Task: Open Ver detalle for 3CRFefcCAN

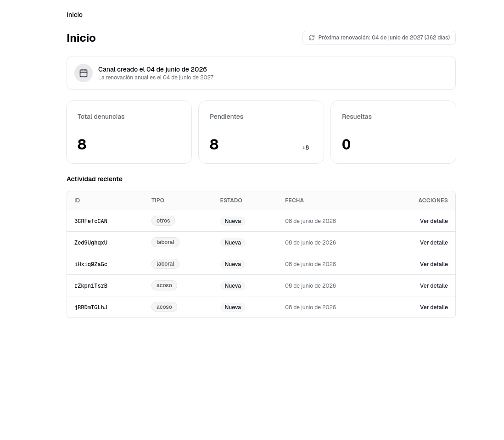Action: pyautogui.click(x=434, y=221)
